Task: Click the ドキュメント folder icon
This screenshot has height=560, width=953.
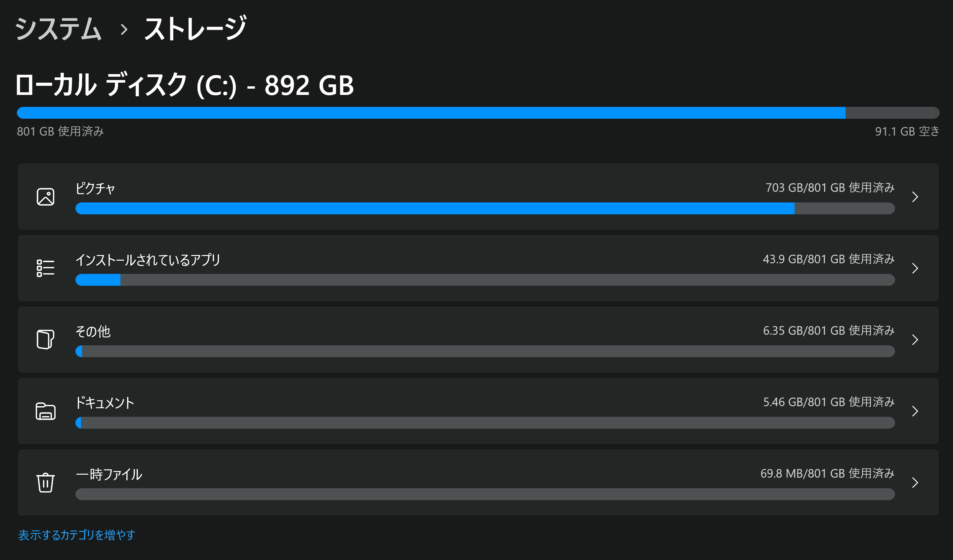Action: pyautogui.click(x=45, y=411)
